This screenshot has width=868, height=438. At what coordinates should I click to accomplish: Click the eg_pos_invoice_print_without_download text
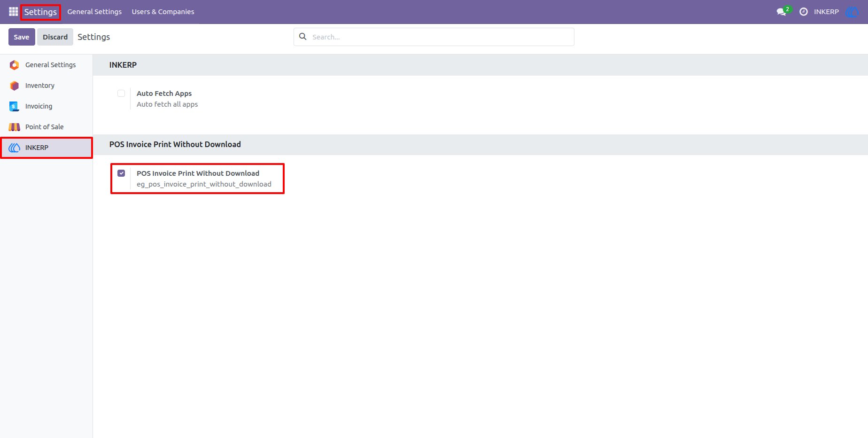coord(204,184)
